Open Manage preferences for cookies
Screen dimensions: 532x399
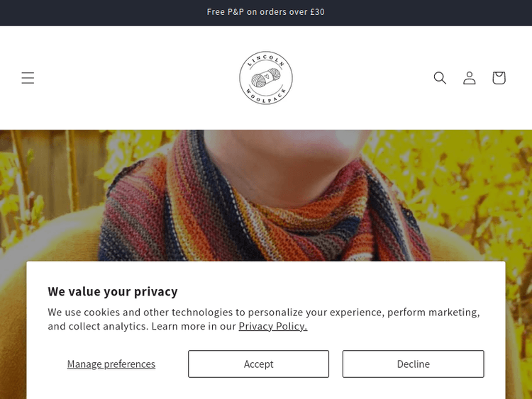(111, 364)
